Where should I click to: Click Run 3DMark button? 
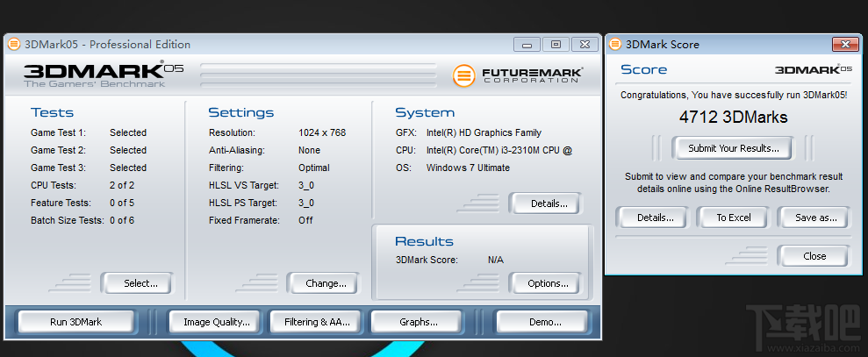pyautogui.click(x=75, y=322)
